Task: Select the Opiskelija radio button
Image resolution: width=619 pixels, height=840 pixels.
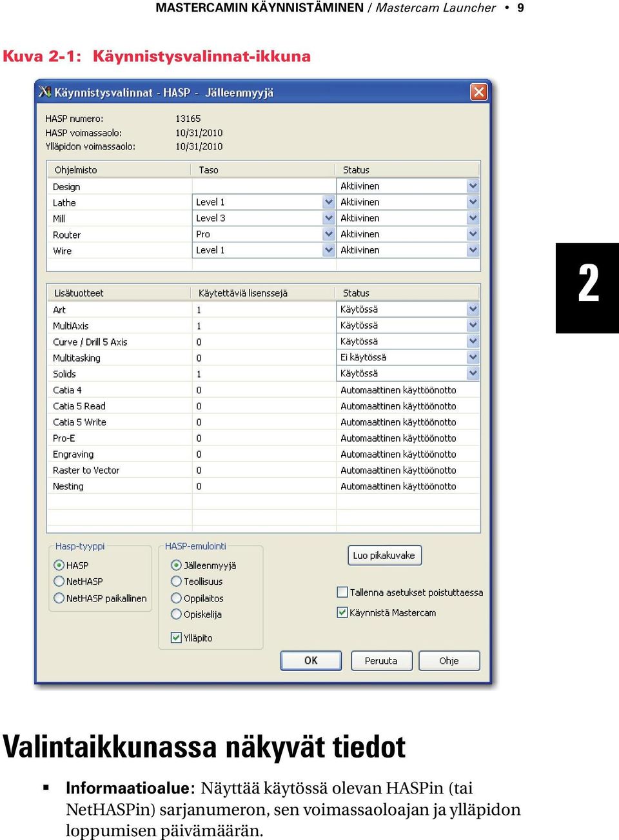Action: pos(176,614)
